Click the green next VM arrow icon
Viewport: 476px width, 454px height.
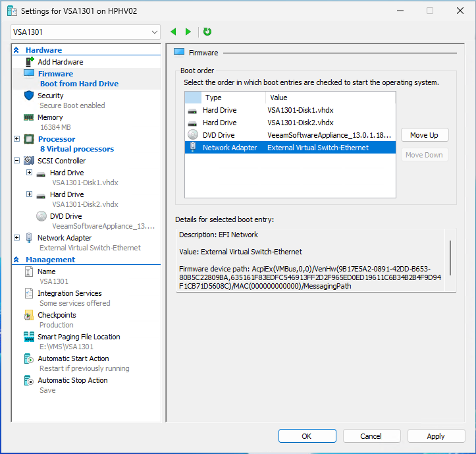(188, 32)
